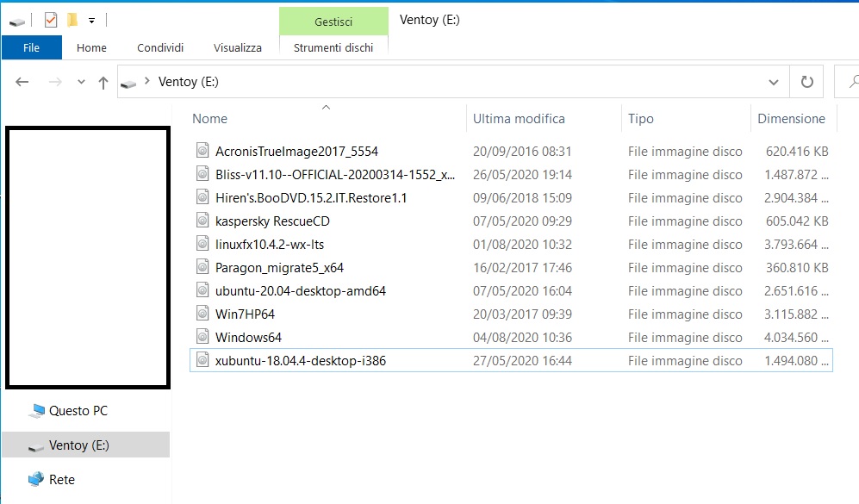The image size is (859, 504).
Task: Click the Hiren's.BooDVD.15.2.IT.Restore1.1 file name
Action: [x=311, y=198]
